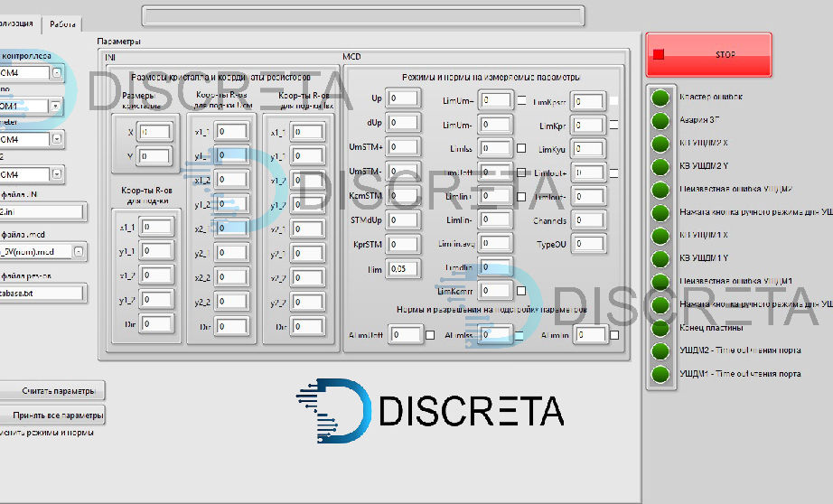The height and width of the screenshot is (504, 833).
Task: Click the Конец пластины indicator light
Action: coord(660,328)
